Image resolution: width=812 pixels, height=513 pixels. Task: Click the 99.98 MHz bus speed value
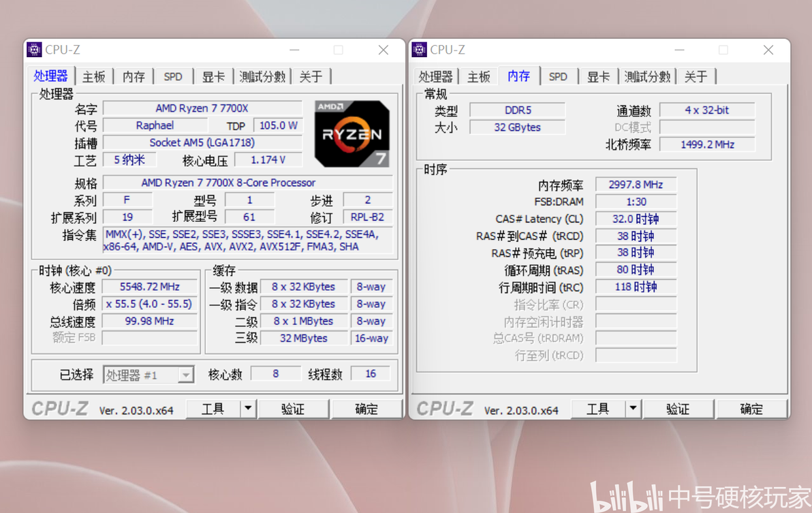150,321
